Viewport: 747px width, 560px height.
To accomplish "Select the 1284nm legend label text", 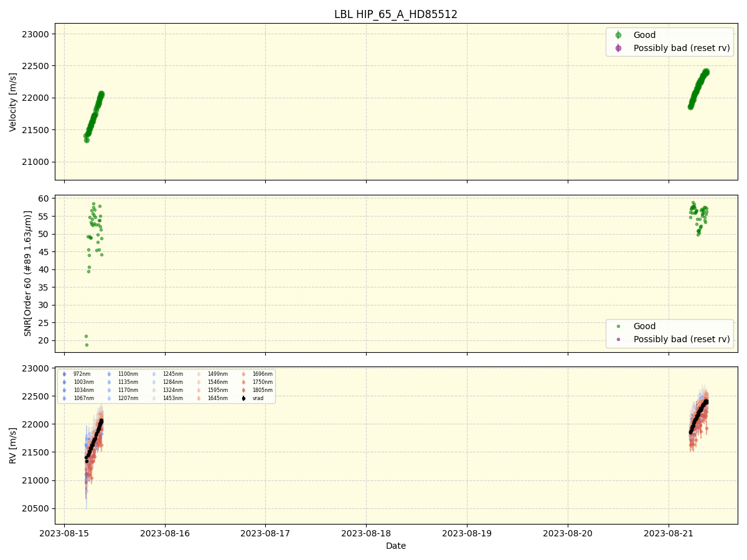I will tap(173, 382).
